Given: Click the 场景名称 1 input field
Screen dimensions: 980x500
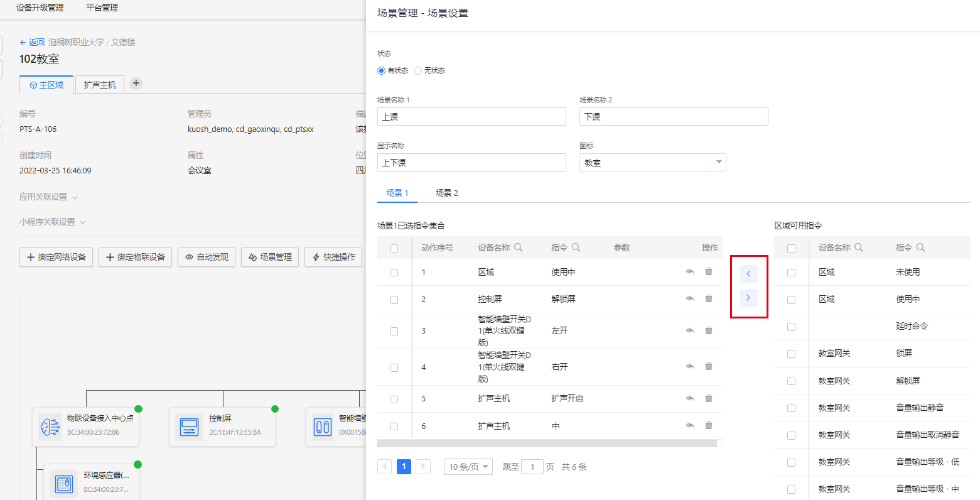Looking at the screenshot, I should [471, 117].
